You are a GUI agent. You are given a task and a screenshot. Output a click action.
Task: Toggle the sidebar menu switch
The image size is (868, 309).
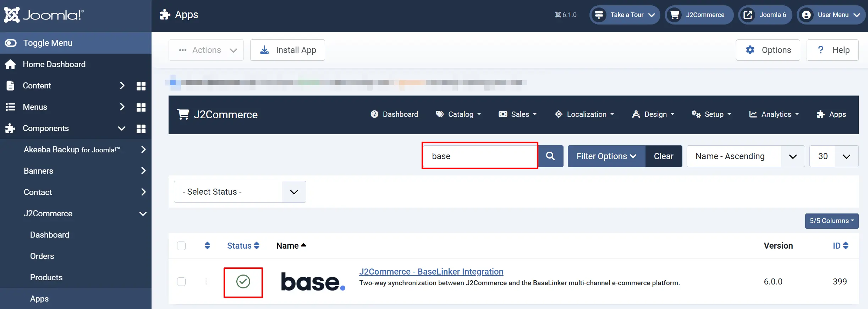tap(11, 43)
